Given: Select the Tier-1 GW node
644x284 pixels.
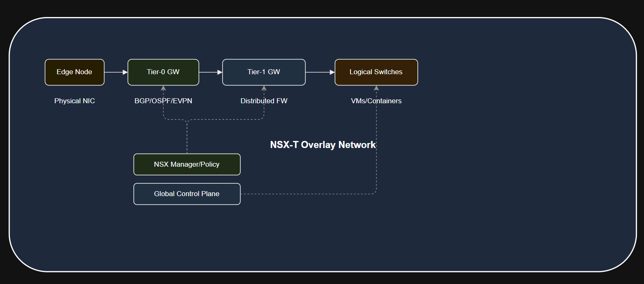Looking at the screenshot, I should coord(264,72).
